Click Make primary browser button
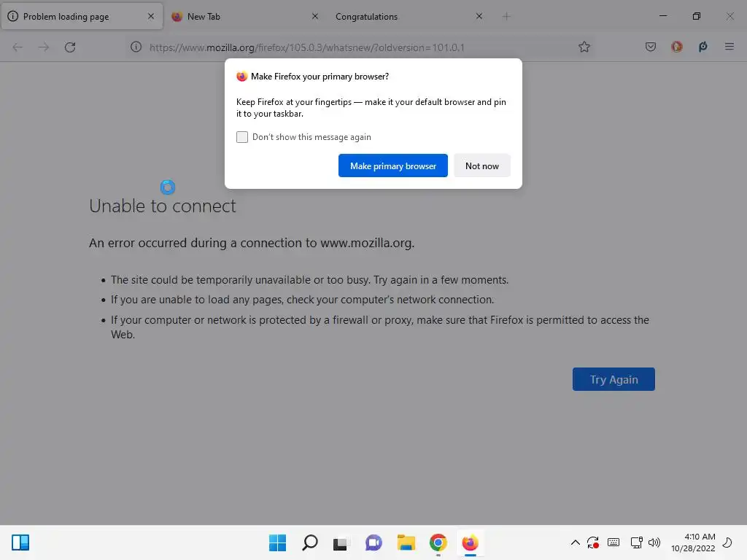747x560 pixels. click(x=393, y=166)
